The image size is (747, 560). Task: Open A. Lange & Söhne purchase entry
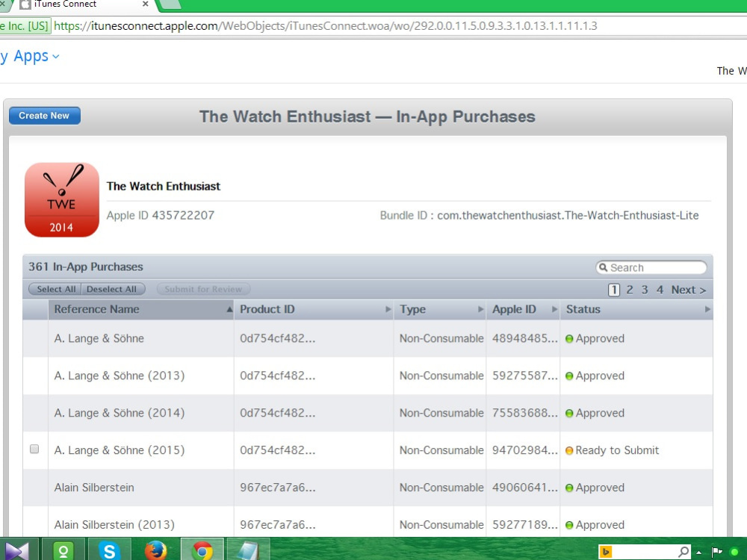tap(99, 338)
